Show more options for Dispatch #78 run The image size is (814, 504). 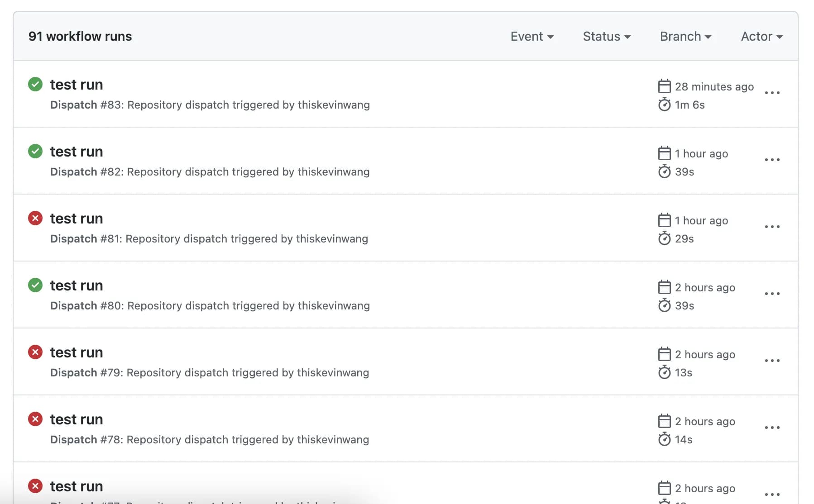pos(772,428)
